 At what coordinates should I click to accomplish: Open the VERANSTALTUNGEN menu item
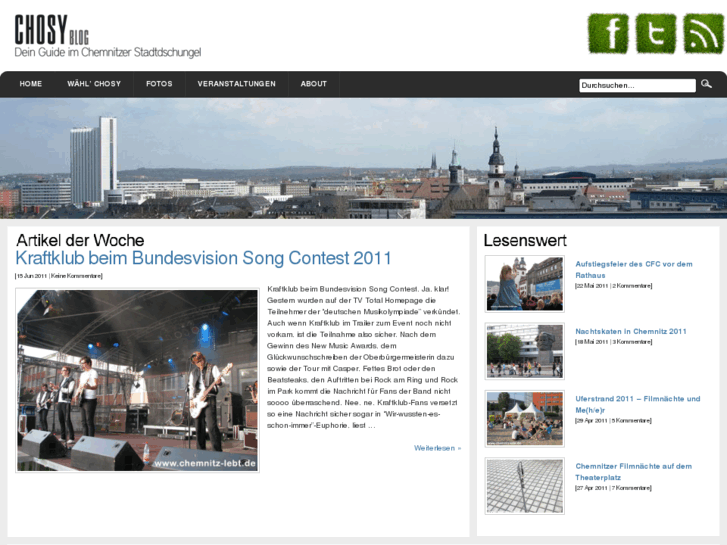pyautogui.click(x=236, y=84)
